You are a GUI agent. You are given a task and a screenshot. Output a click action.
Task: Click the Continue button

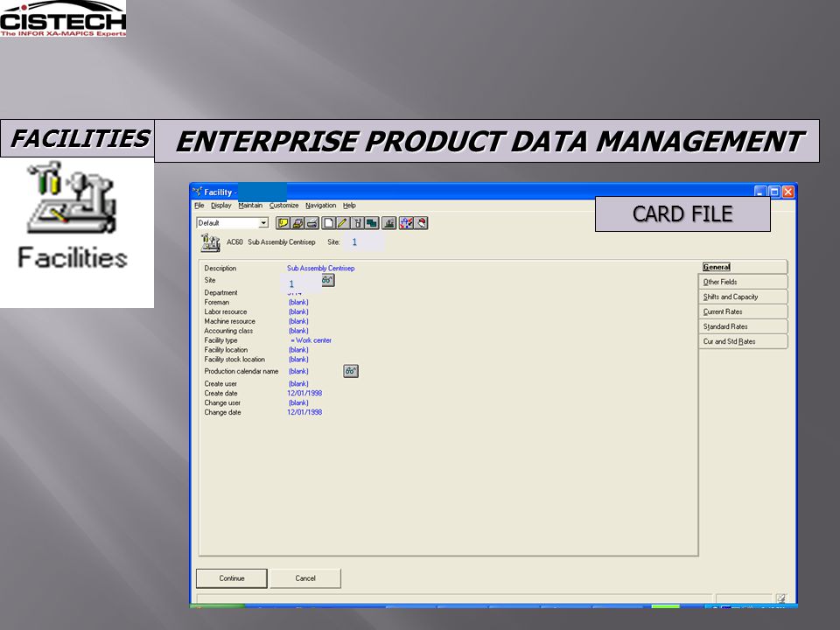231,578
